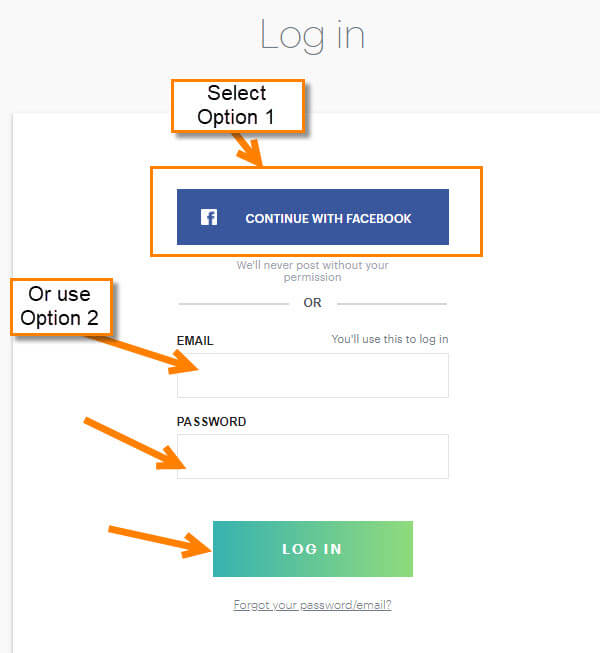Click the orange arrow pointing at LOG IN button
This screenshot has width=600, height=653.
(160, 541)
